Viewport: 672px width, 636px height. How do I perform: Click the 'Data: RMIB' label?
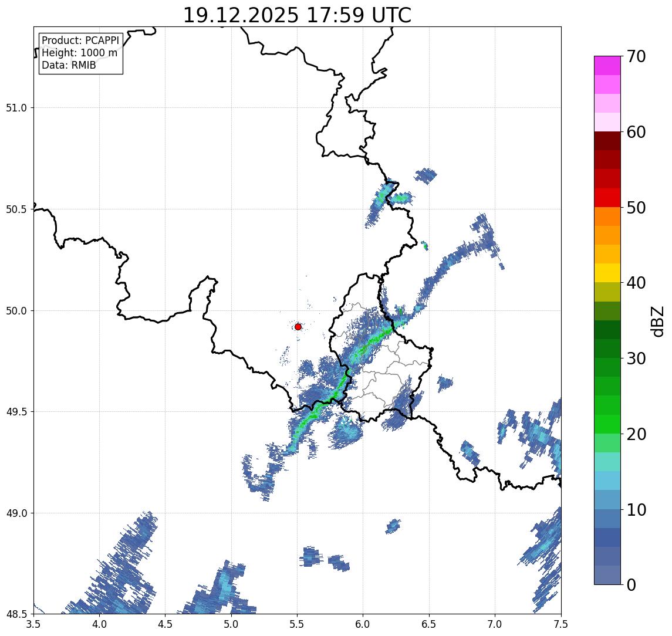coord(69,65)
